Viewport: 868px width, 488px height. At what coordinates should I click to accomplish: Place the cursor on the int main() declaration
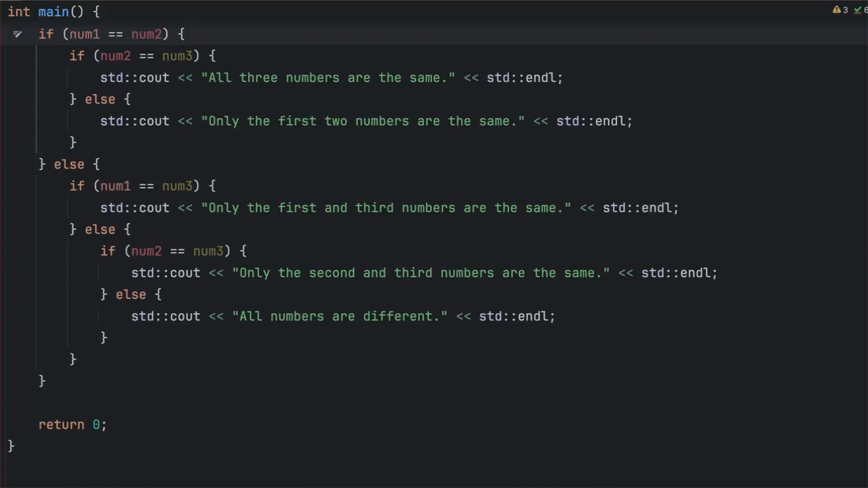pyautogui.click(x=54, y=12)
